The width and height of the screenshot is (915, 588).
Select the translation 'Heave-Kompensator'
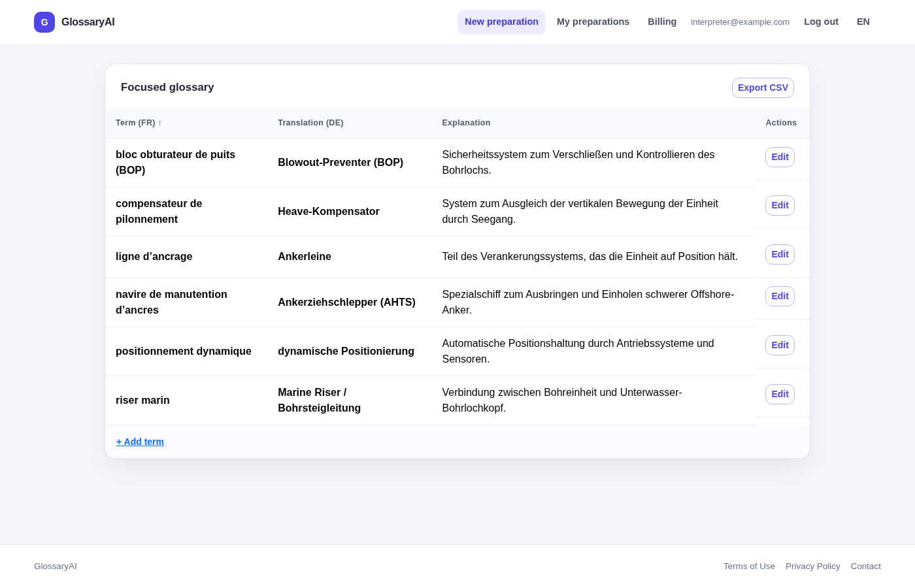pos(329,212)
